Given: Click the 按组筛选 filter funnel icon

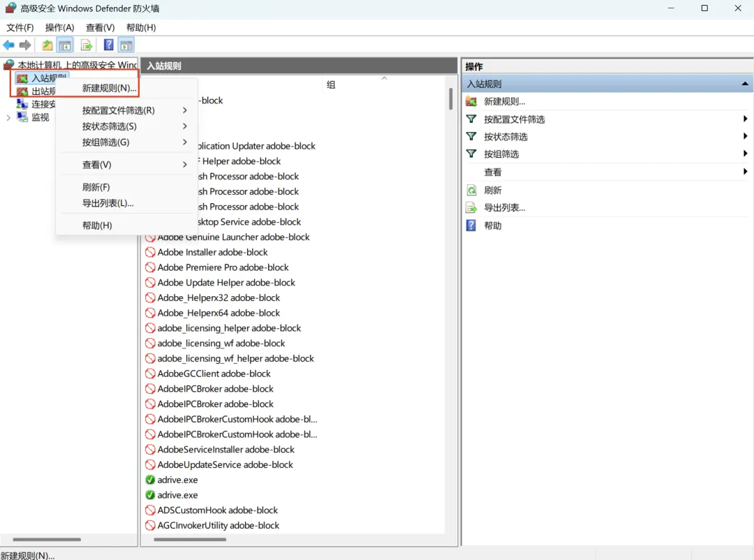Looking at the screenshot, I should pos(471,154).
